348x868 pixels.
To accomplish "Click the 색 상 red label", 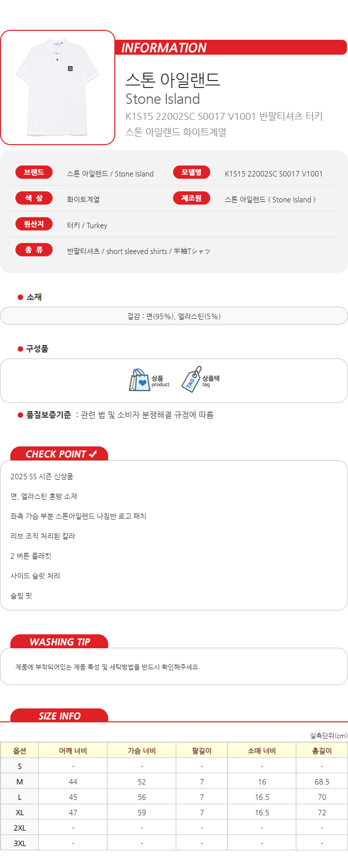I will pyautogui.click(x=34, y=198).
